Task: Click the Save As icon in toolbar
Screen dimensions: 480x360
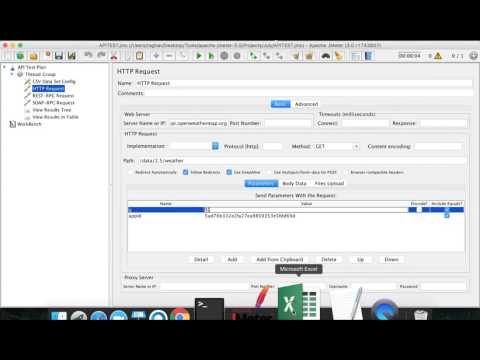Action: pos(72,56)
